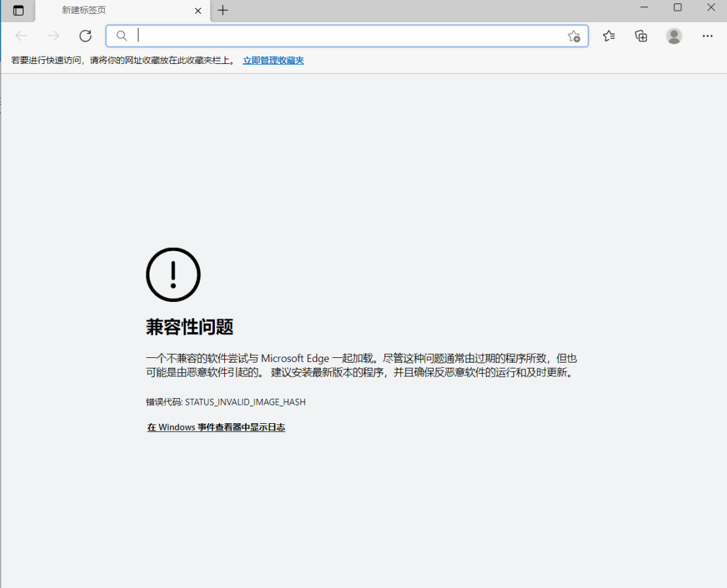The height and width of the screenshot is (588, 727).
Task: Go back with the back arrow
Action: coord(21,36)
